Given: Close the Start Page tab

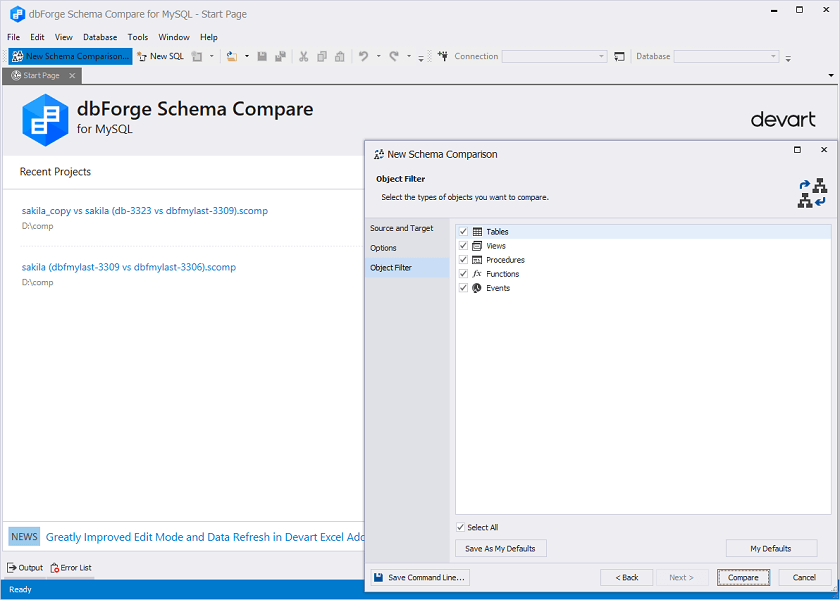Looking at the screenshot, I should [72, 76].
